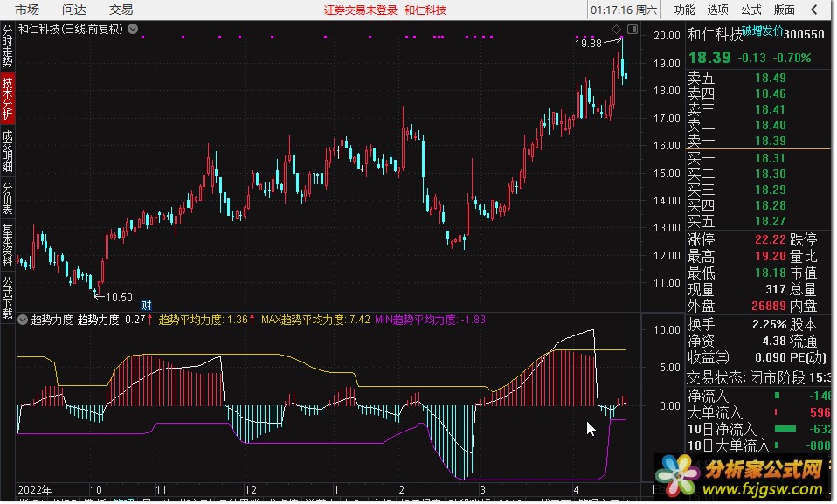
Task: Click the MAX趋势平均力度: 7.42 label
Action: (x=315, y=320)
